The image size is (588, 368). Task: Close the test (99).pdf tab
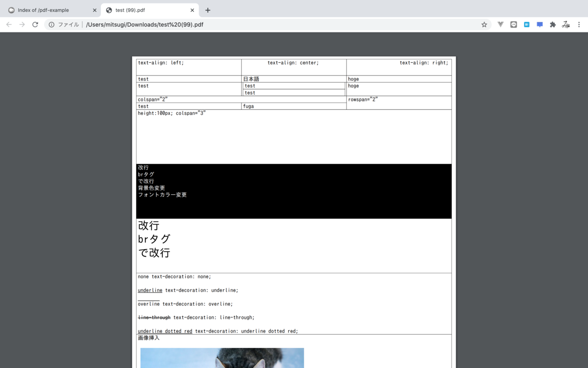click(x=193, y=10)
